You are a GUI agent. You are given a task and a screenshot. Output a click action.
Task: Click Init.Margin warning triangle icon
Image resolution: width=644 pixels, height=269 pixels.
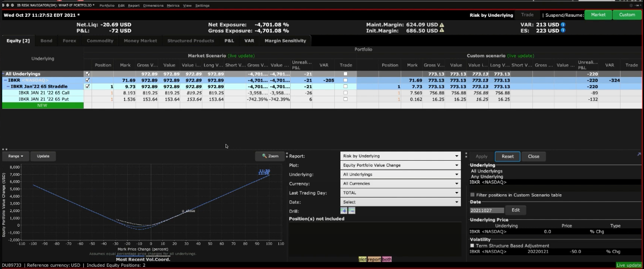442,31
